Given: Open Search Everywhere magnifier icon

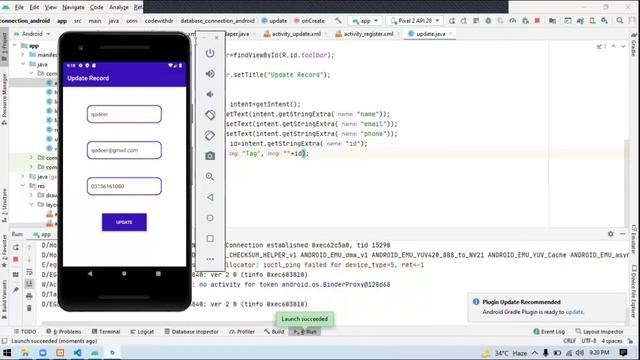Looking at the screenshot, I should point(620,20).
